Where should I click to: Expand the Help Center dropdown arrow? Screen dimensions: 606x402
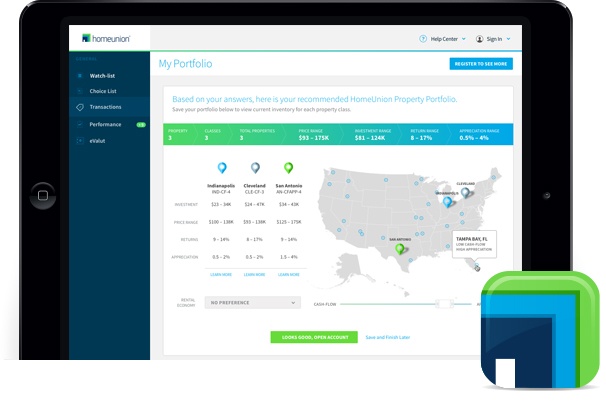click(464, 39)
